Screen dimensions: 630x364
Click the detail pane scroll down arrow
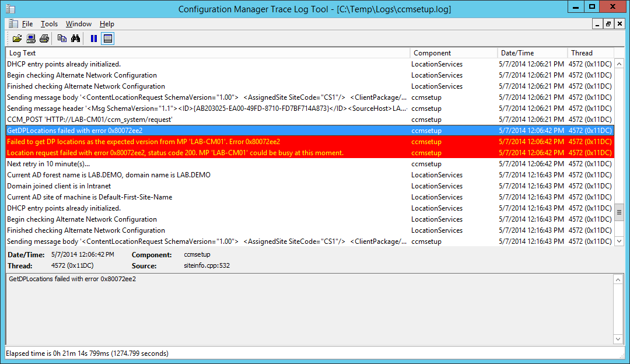pyautogui.click(x=618, y=339)
